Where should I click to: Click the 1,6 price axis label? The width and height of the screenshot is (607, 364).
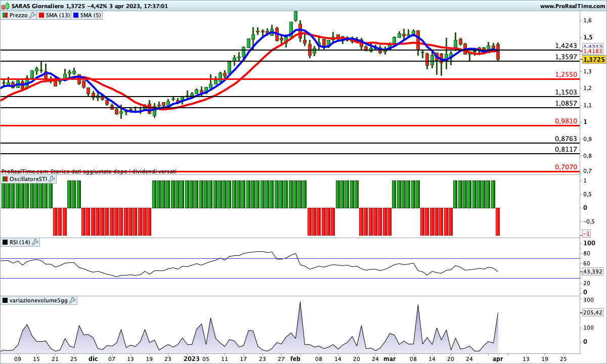pyautogui.click(x=588, y=20)
